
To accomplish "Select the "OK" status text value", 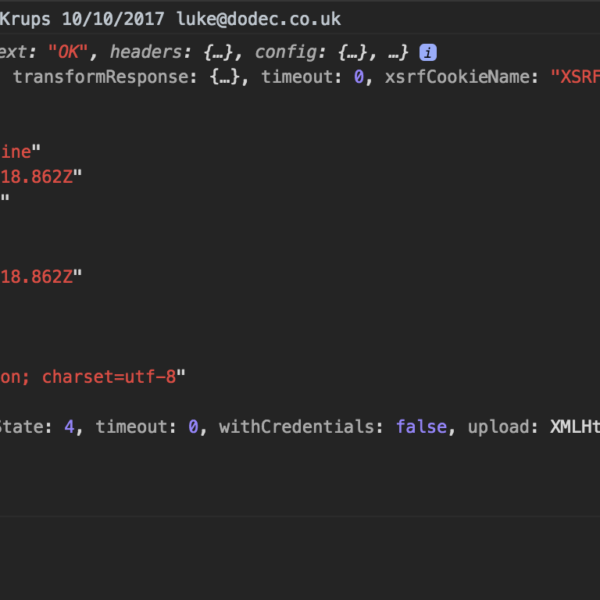I will click(68, 52).
